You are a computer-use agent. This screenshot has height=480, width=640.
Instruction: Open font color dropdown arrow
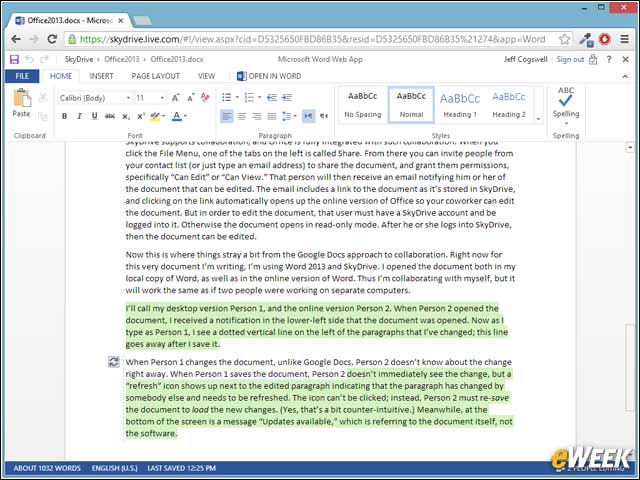185,116
